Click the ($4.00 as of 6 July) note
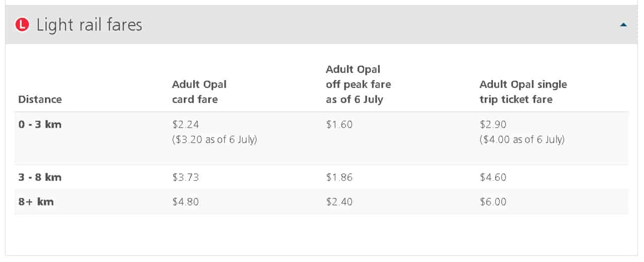Screen dimensions: 644x262 pyautogui.click(x=522, y=140)
